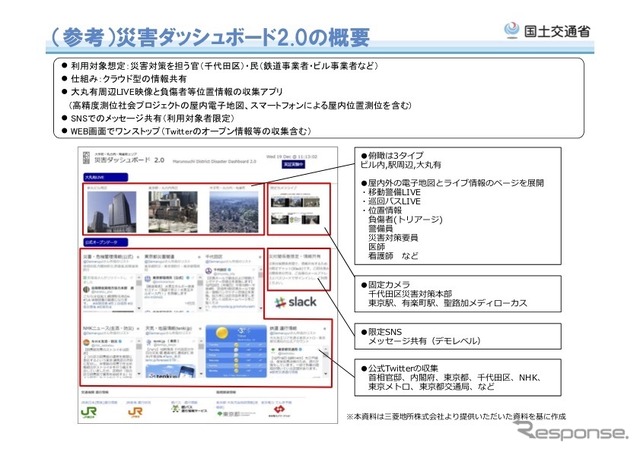This screenshot has width=640, height=452.
Task: Click the Slack logo
Action: tap(296, 303)
